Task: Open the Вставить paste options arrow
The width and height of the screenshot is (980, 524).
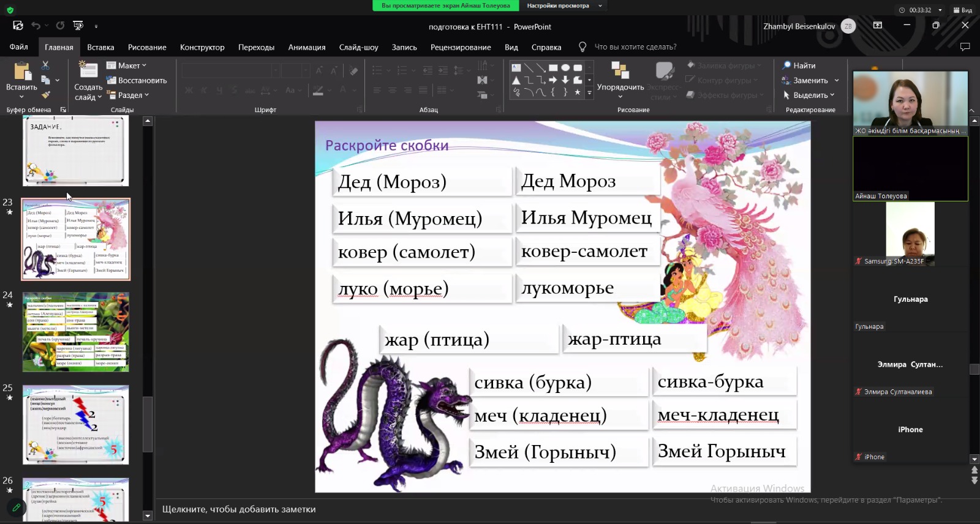Action: coord(21,97)
